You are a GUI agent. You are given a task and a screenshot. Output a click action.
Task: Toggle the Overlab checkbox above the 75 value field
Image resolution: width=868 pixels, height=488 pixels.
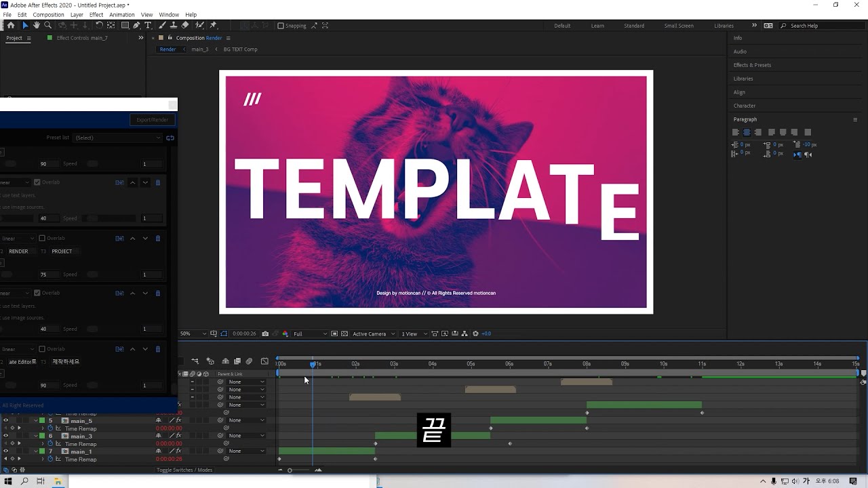point(42,239)
